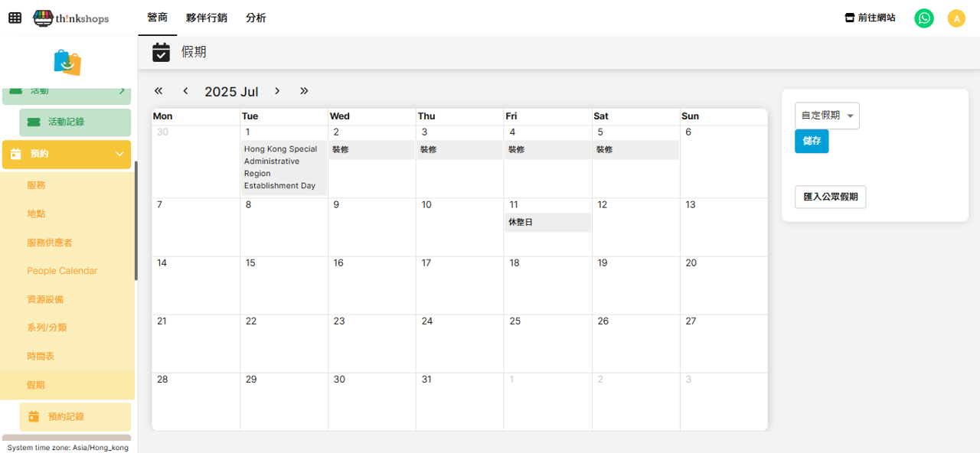Open the 分析 tab
980x453 pixels.
(256, 18)
